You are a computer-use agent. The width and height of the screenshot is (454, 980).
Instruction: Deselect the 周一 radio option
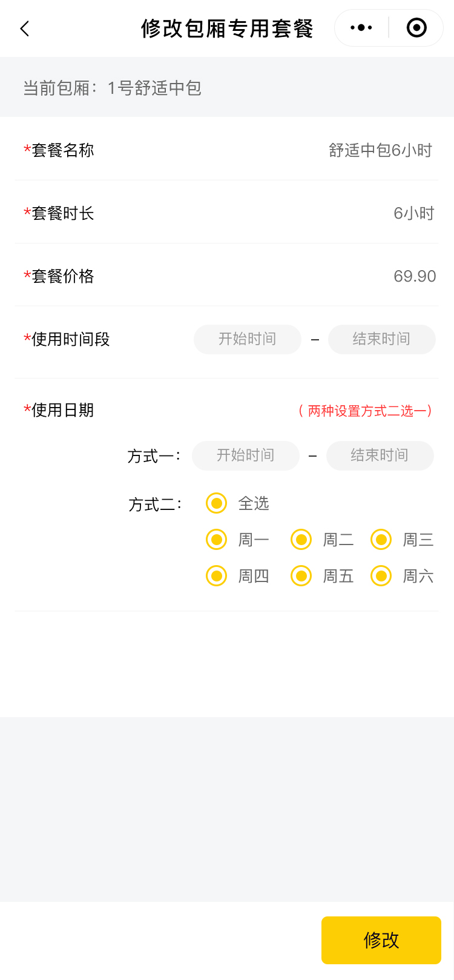pyautogui.click(x=216, y=540)
